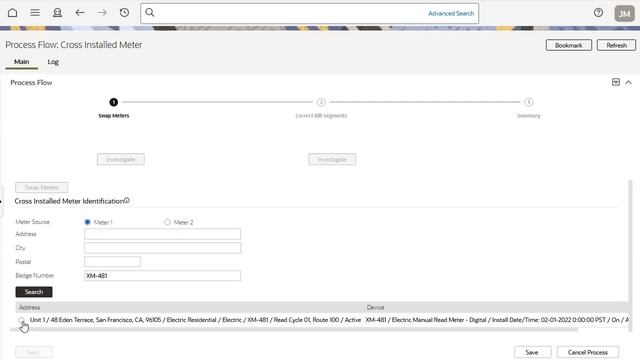Open the JM user profile avatar
The width and height of the screenshot is (640, 360).
click(624, 13)
